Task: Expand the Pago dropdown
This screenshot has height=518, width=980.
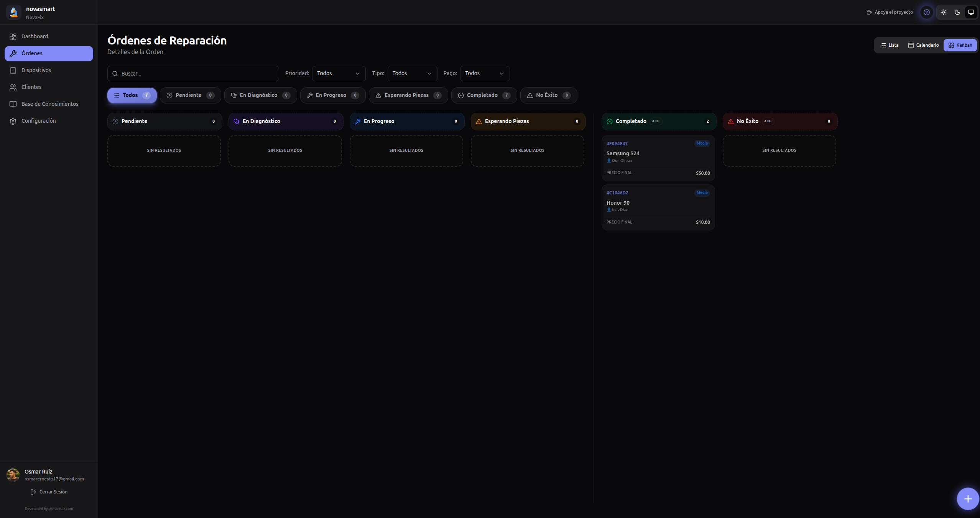Action: tap(484, 73)
